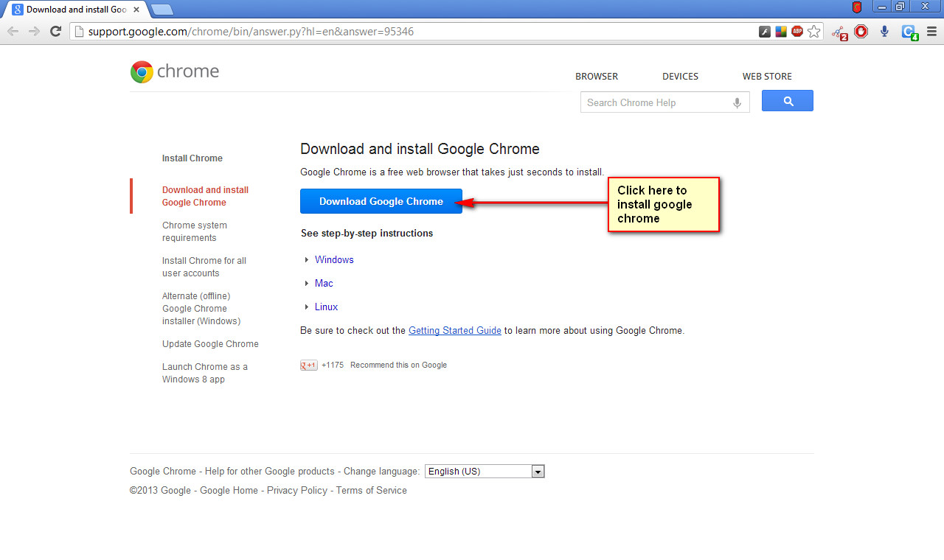Expand the Windows instructions triangle

tap(307, 260)
